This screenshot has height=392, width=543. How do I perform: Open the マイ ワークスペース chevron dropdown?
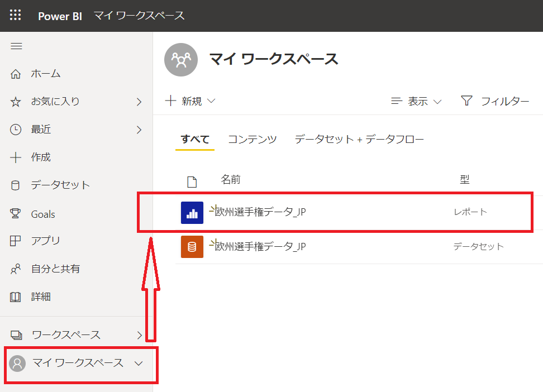coord(139,364)
